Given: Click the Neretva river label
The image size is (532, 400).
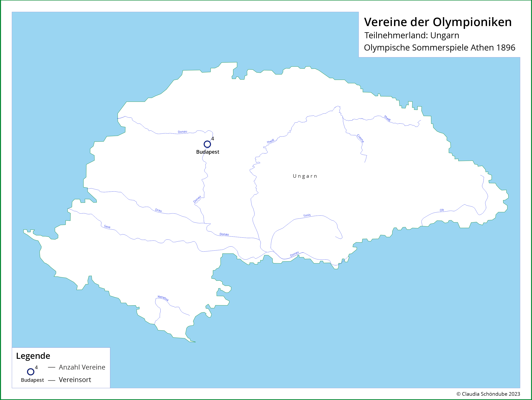Looking at the screenshot, I should 163,298.
